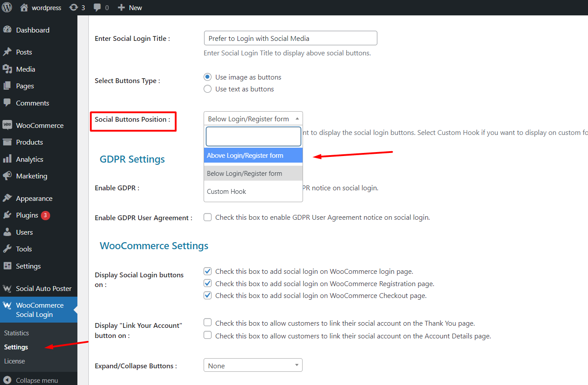Image resolution: width=588 pixels, height=385 pixels.
Task: Open Settings submenu under Social Login
Action: (x=16, y=347)
